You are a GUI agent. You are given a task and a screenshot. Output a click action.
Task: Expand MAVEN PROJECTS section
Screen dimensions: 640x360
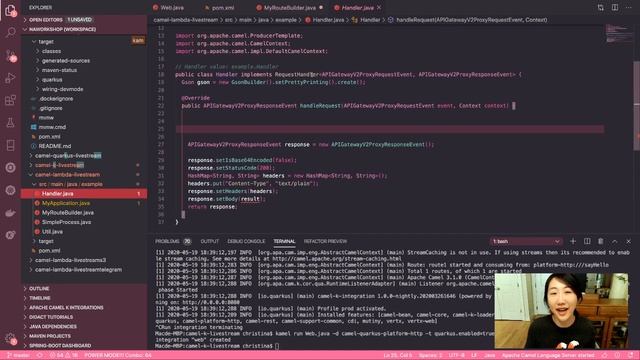pos(50,336)
